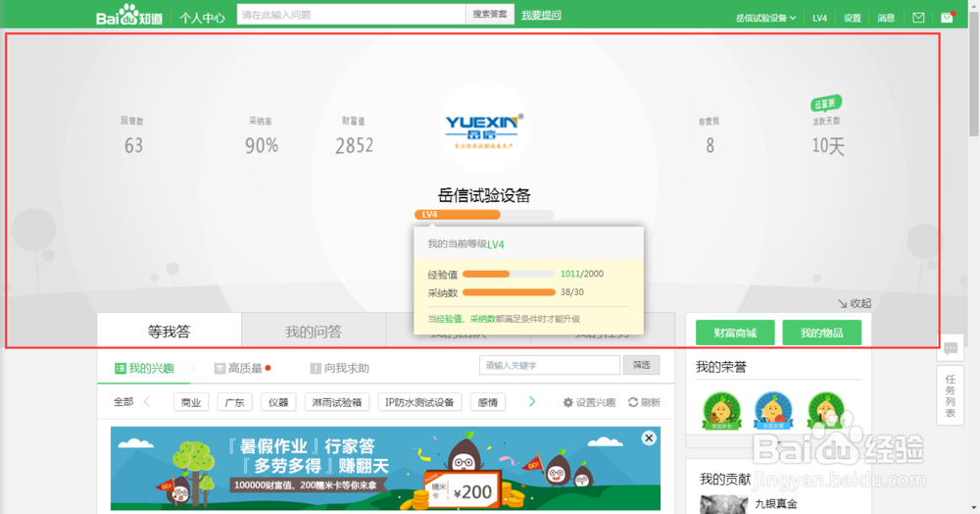Show next interest tags with right arrow
This screenshot has width=980, height=514.
532,401
